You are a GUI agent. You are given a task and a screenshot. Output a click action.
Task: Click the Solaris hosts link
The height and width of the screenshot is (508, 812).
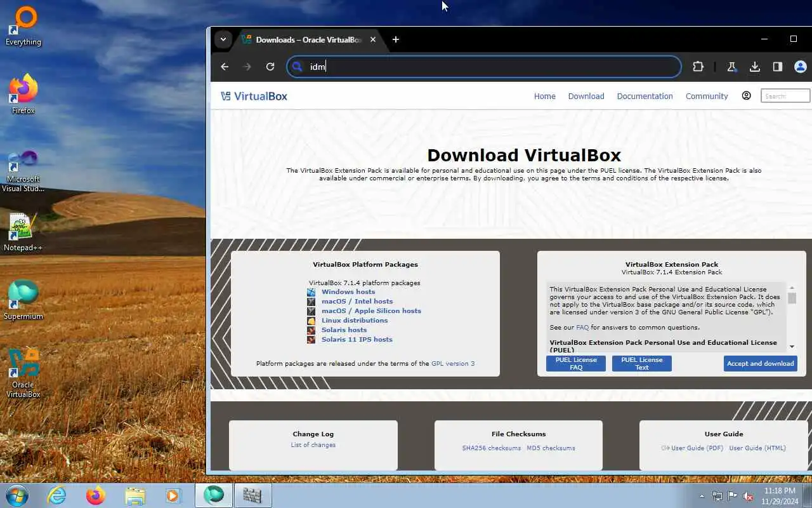coord(344,330)
